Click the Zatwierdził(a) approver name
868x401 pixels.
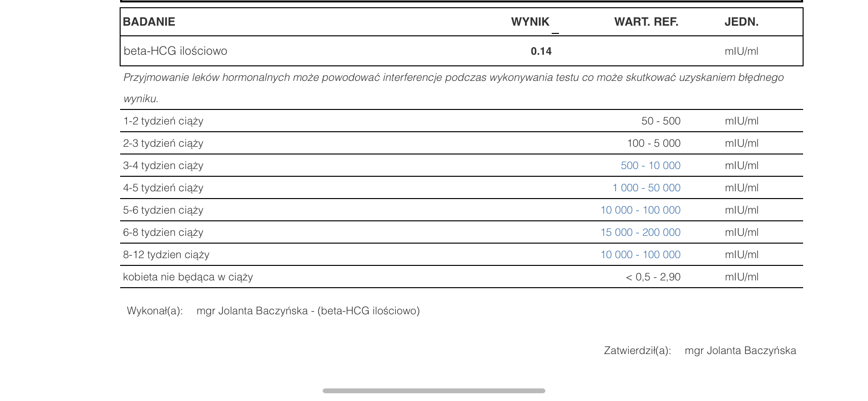pos(740,351)
